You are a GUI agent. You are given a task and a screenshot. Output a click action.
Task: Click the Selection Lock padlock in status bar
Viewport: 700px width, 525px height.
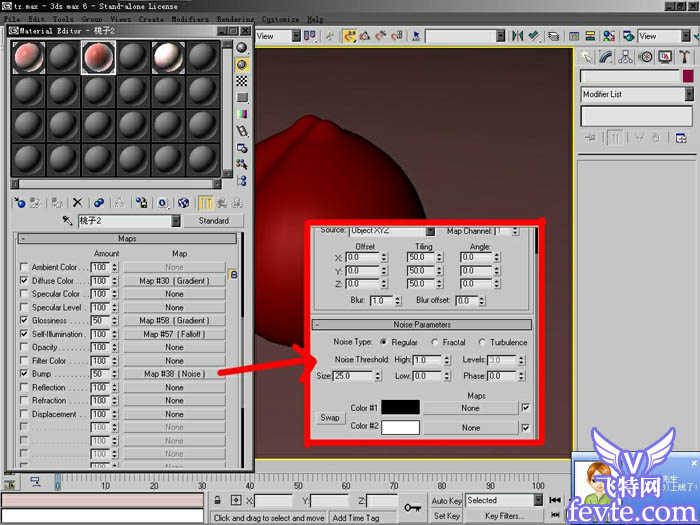[216, 500]
